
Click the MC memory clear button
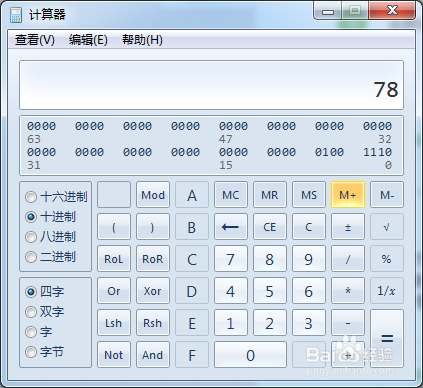tap(231, 195)
